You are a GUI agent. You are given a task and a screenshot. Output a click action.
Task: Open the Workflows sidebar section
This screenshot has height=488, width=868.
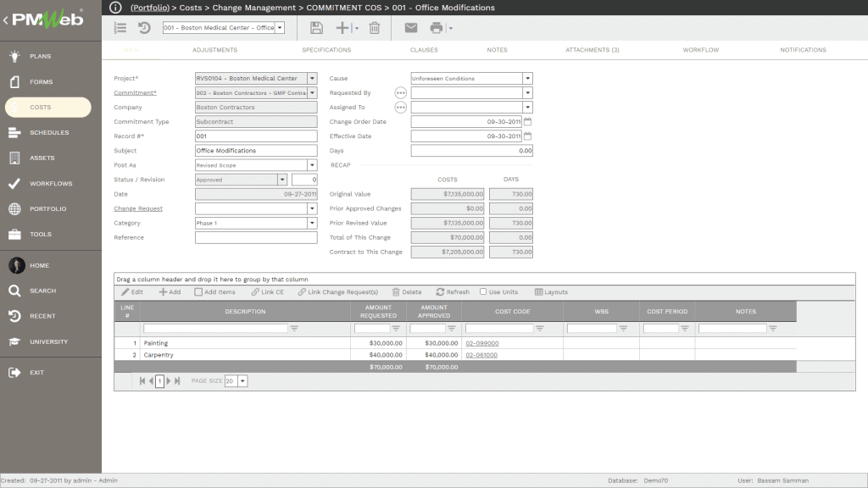[x=51, y=183]
